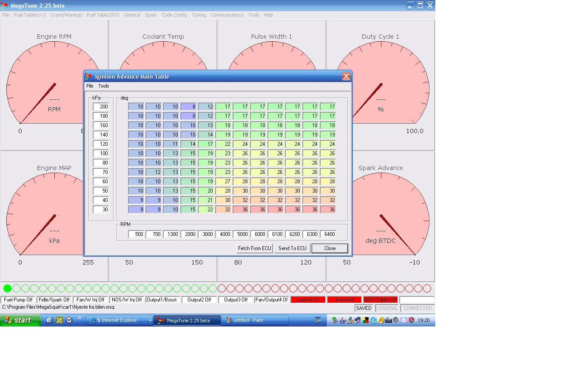Click the Fuel Pump Off status indicator
The height and width of the screenshot is (392, 588).
coord(18,300)
